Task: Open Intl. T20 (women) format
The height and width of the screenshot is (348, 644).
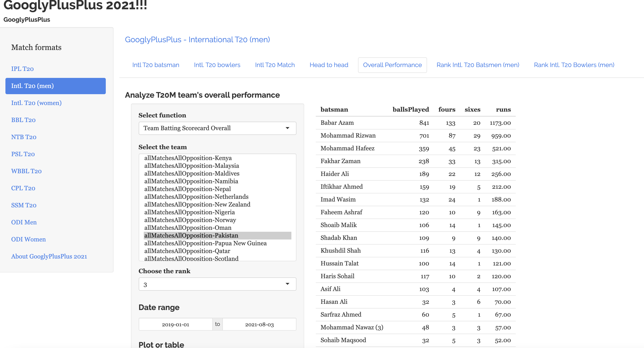Action: pos(36,103)
